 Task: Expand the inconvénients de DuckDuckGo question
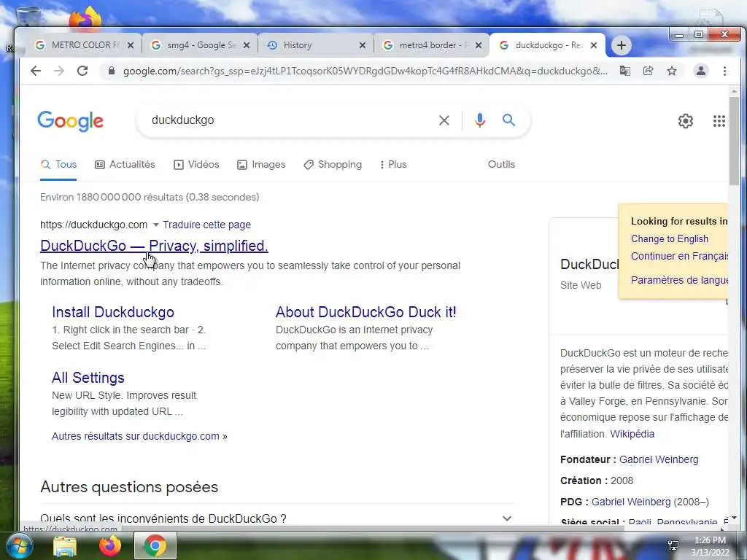277,518
